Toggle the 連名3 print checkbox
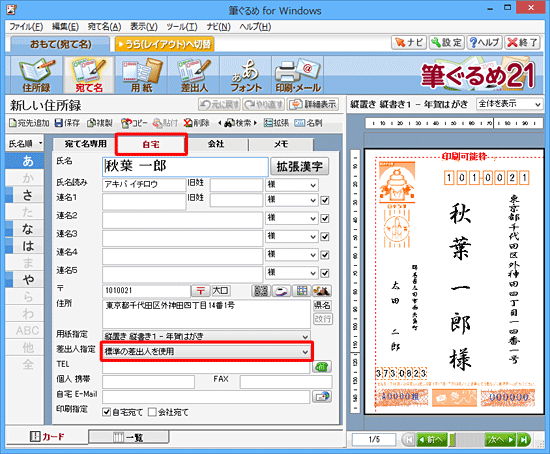 point(325,237)
